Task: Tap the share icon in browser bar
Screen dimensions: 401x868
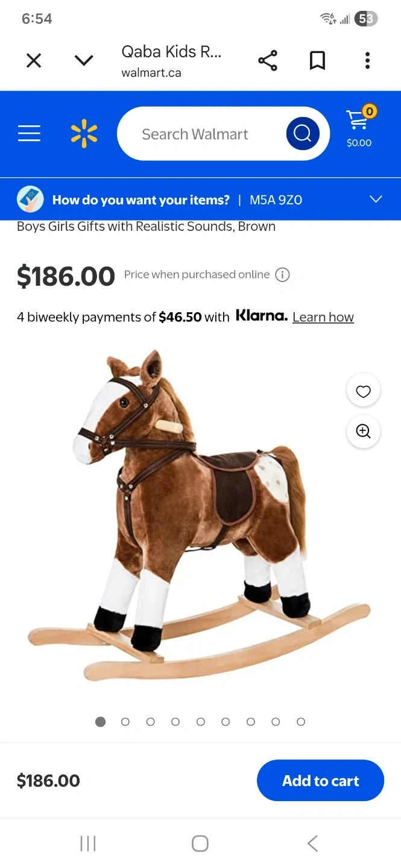Action: 267,61
